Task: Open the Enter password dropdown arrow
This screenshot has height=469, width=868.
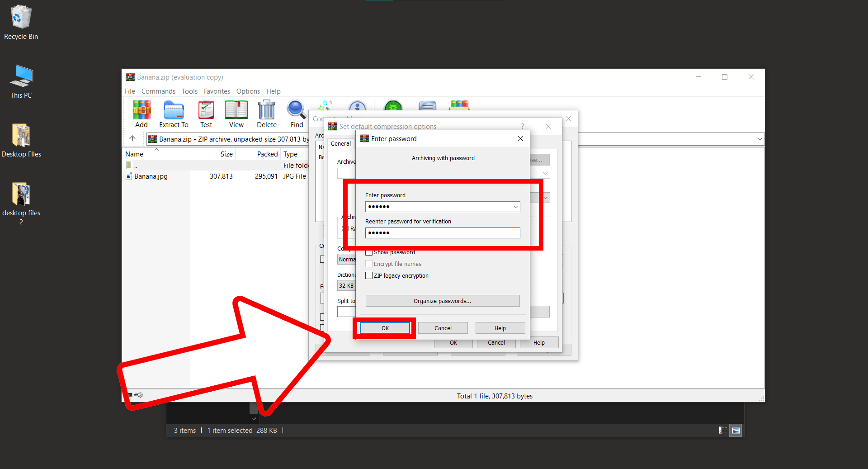Action: click(x=515, y=206)
